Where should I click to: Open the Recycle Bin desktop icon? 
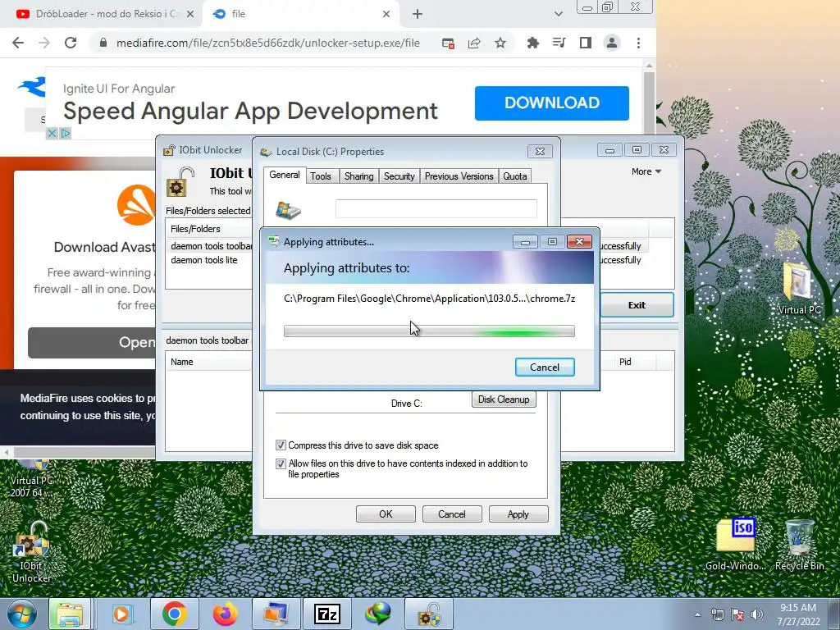[x=799, y=544]
